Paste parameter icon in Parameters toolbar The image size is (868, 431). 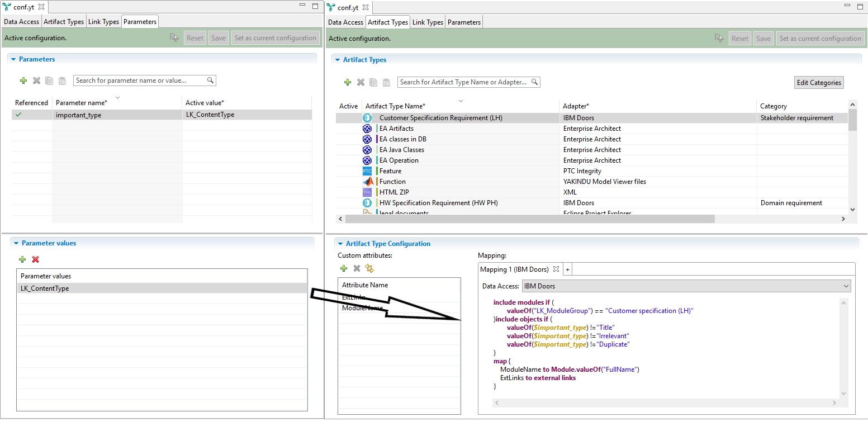62,80
